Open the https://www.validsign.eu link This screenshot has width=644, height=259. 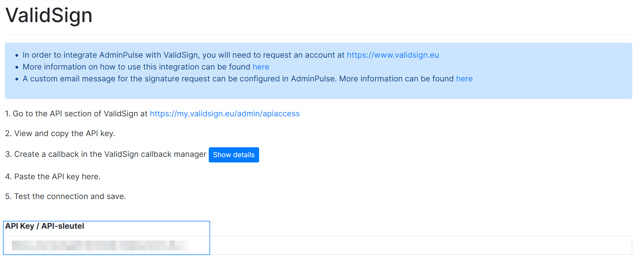pos(393,55)
